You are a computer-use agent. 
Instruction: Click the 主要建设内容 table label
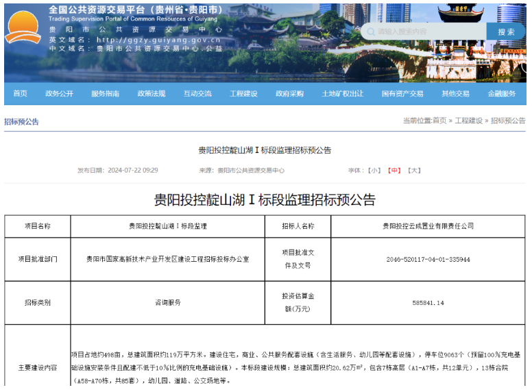37,367
